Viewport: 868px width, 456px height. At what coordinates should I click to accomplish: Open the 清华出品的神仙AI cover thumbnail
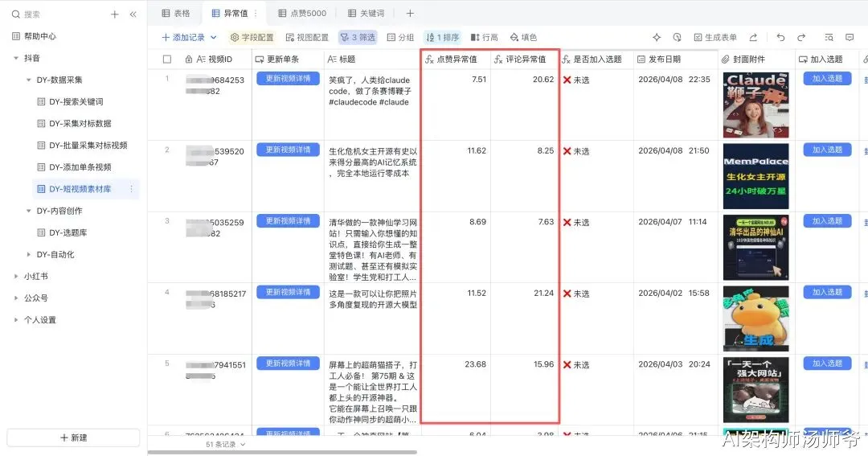[x=755, y=248]
